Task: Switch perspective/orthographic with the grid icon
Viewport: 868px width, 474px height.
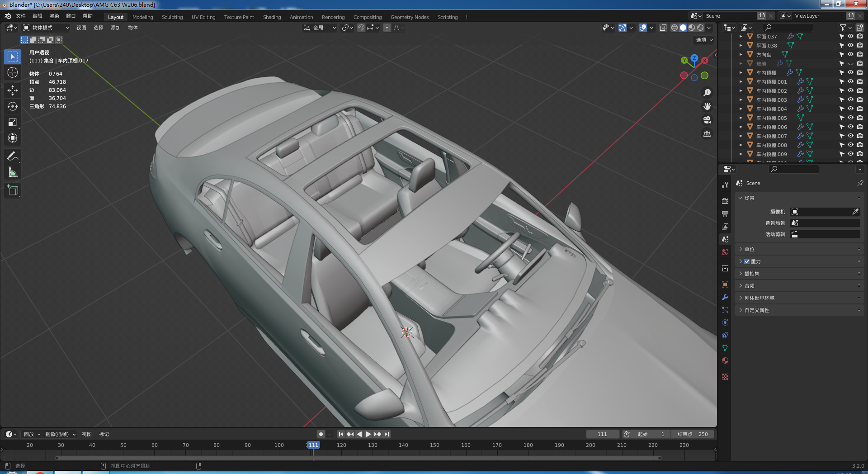Action: point(707,134)
